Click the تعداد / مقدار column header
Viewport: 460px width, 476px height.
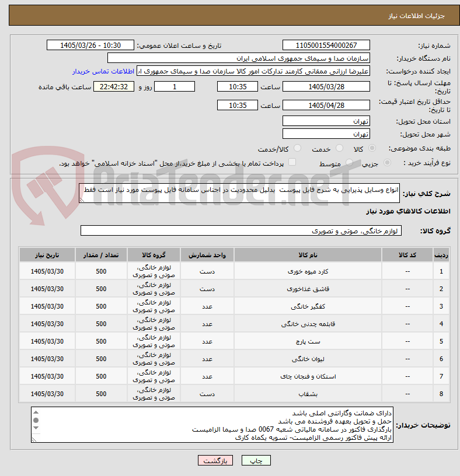101,255
